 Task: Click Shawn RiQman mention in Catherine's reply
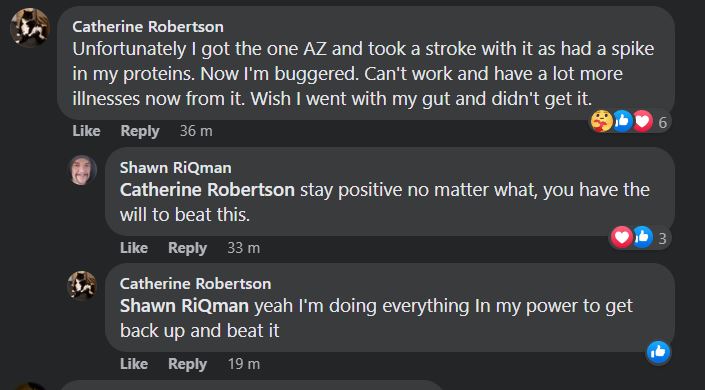pos(184,306)
